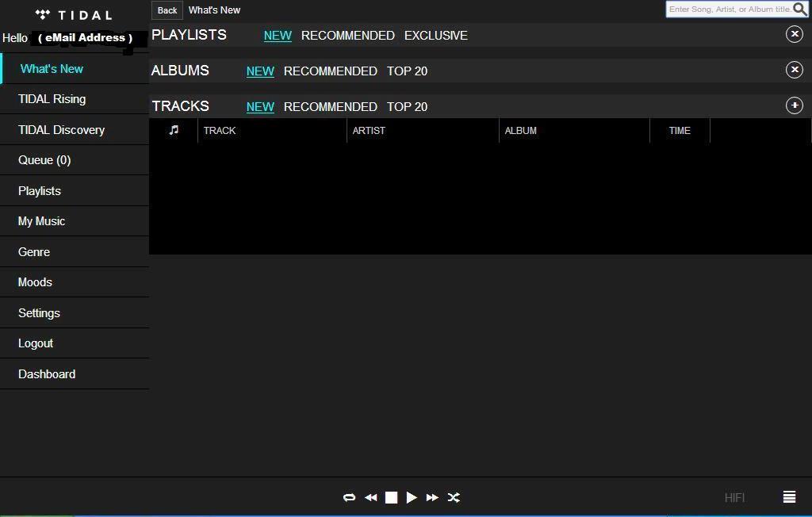Select RECOMMENDED tab under Albums
The height and width of the screenshot is (517, 812).
(x=331, y=71)
